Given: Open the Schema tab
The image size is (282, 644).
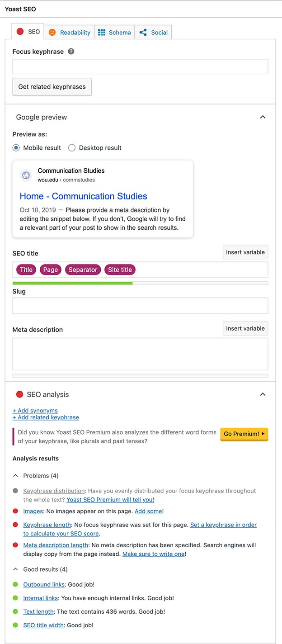Looking at the screenshot, I should (x=114, y=32).
